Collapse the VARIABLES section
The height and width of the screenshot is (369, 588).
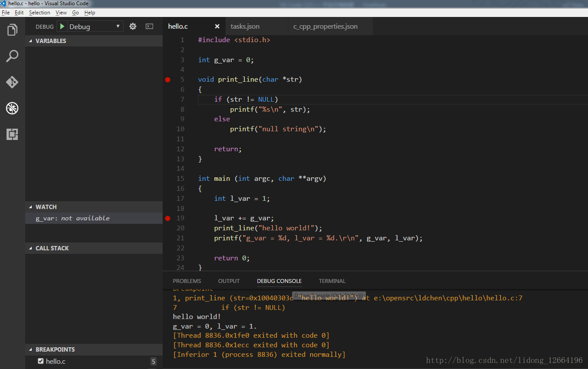(x=50, y=41)
